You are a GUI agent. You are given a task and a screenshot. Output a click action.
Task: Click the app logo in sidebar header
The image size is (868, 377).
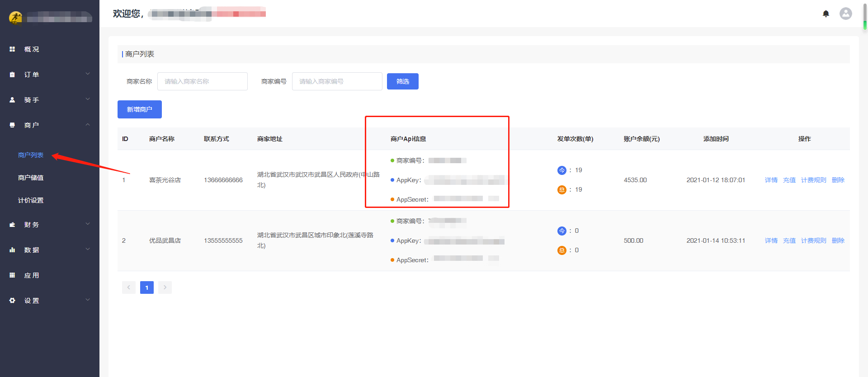[15, 18]
